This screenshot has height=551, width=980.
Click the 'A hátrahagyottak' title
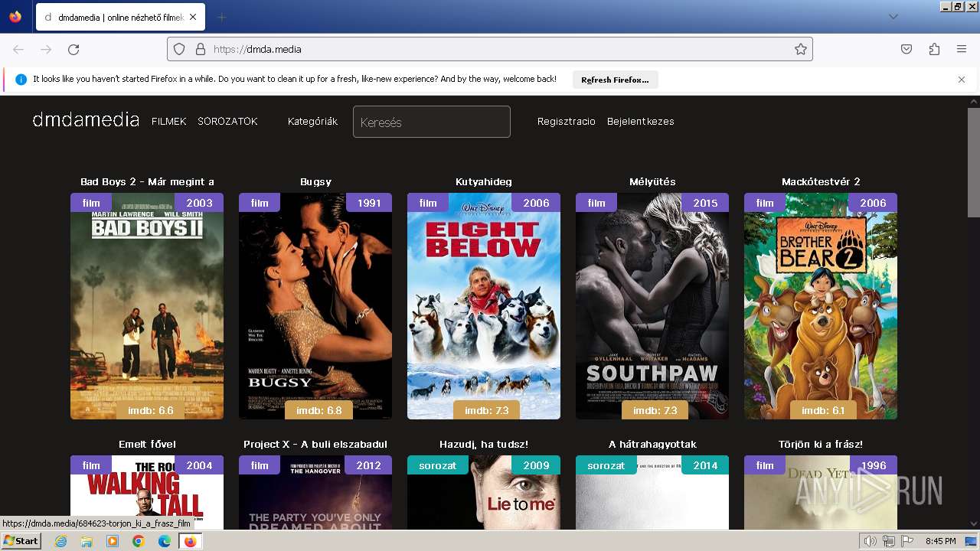coord(652,445)
